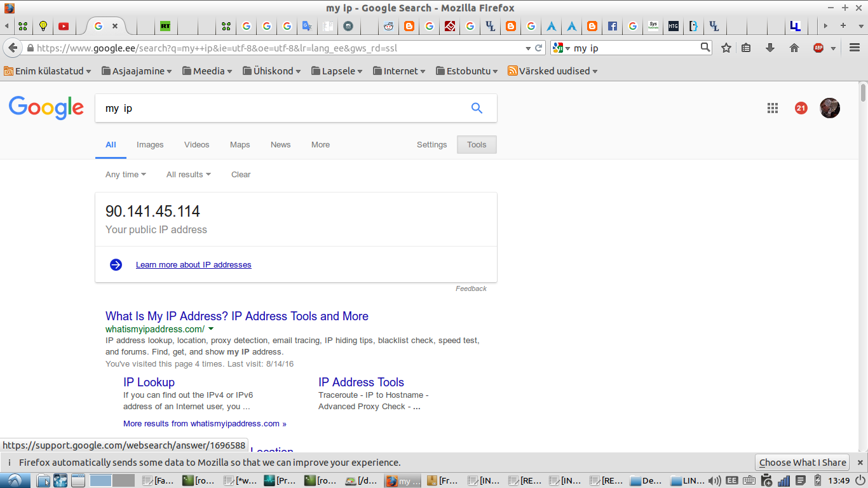Open a new tab with the plus button
The height and width of the screenshot is (488, 868).
843,26
